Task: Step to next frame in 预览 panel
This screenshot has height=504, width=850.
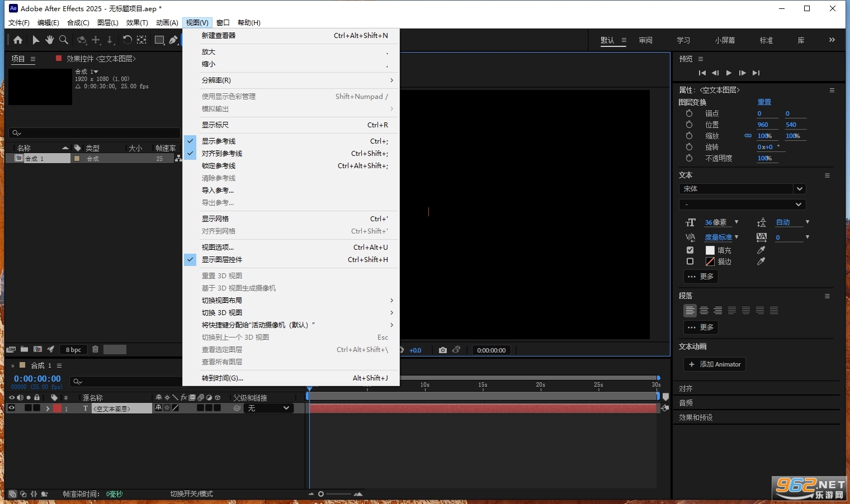Action: pyautogui.click(x=742, y=73)
